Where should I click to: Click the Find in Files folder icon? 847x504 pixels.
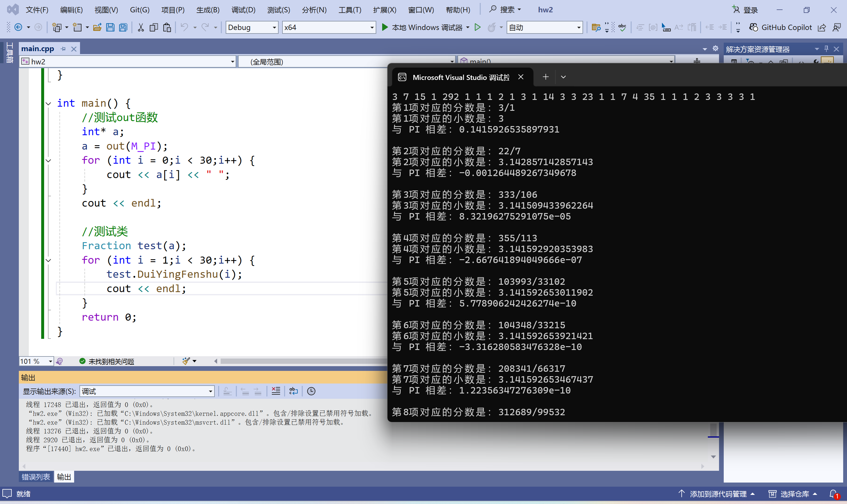[x=596, y=27]
